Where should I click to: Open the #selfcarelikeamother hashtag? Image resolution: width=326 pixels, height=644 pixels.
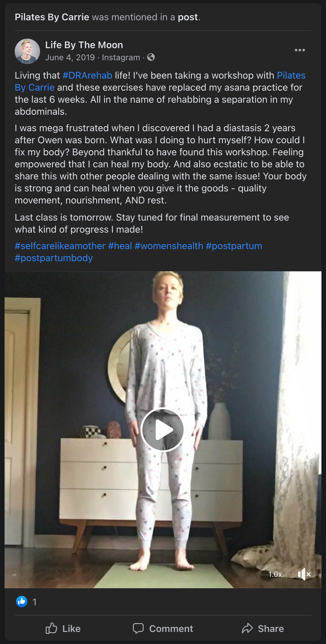[x=60, y=246]
